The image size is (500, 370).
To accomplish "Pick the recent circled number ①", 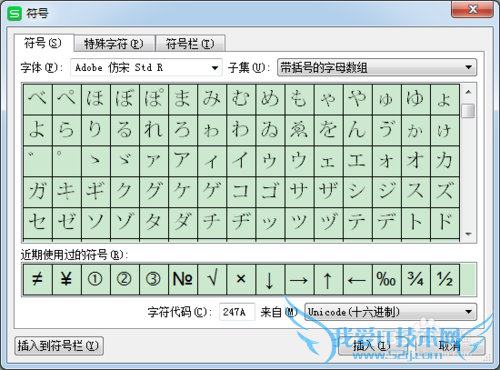I will click(x=95, y=279).
